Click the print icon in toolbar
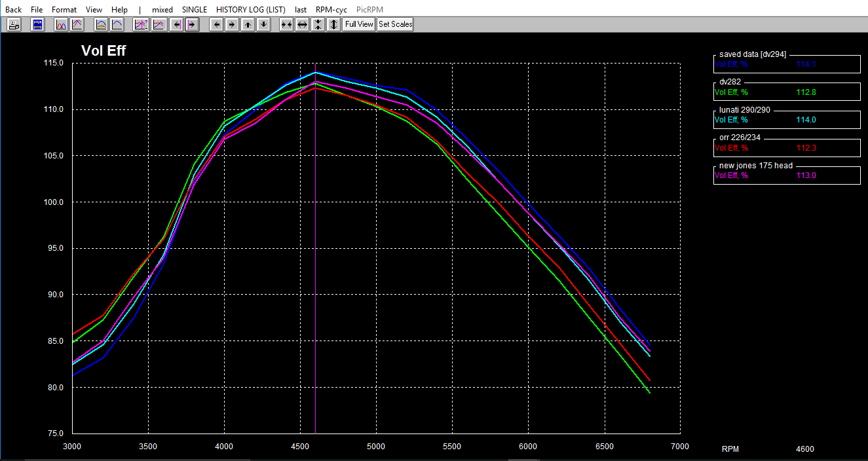The height and width of the screenshot is (461, 868). click(14, 25)
